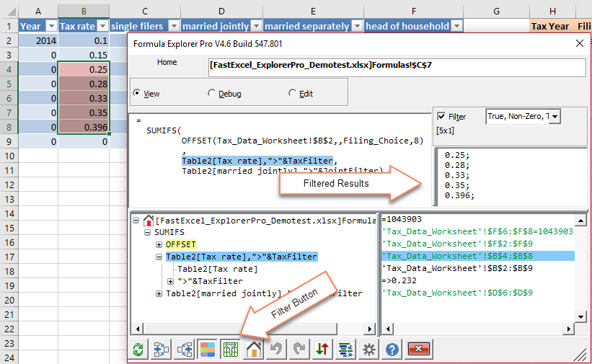Screen dimensions: 592x364
Task: Select the Edit radio button
Action: (x=292, y=93)
